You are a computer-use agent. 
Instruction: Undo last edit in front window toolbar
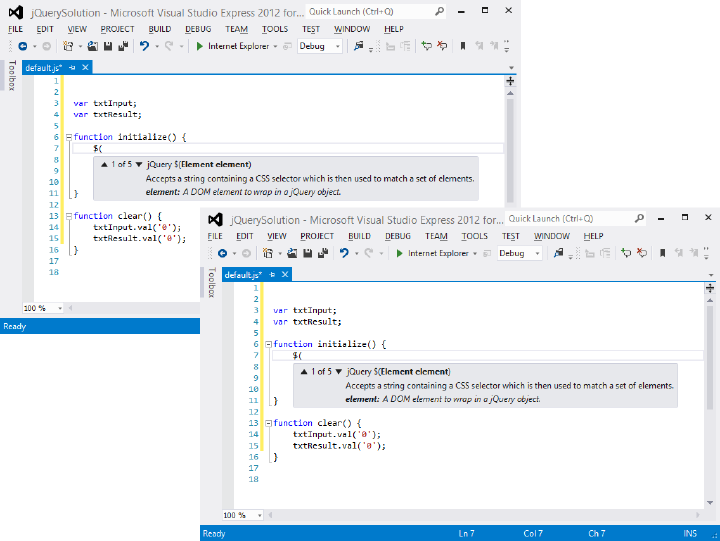(344, 253)
